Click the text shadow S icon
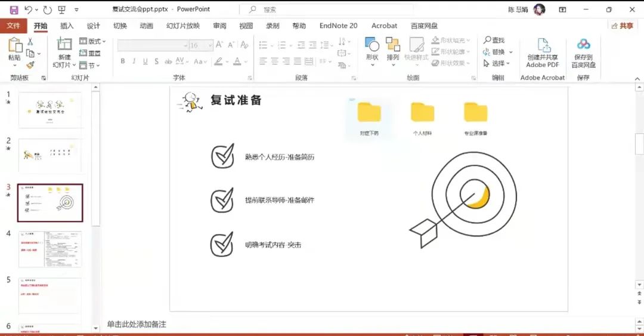This screenshot has height=336, width=644. coord(156,61)
